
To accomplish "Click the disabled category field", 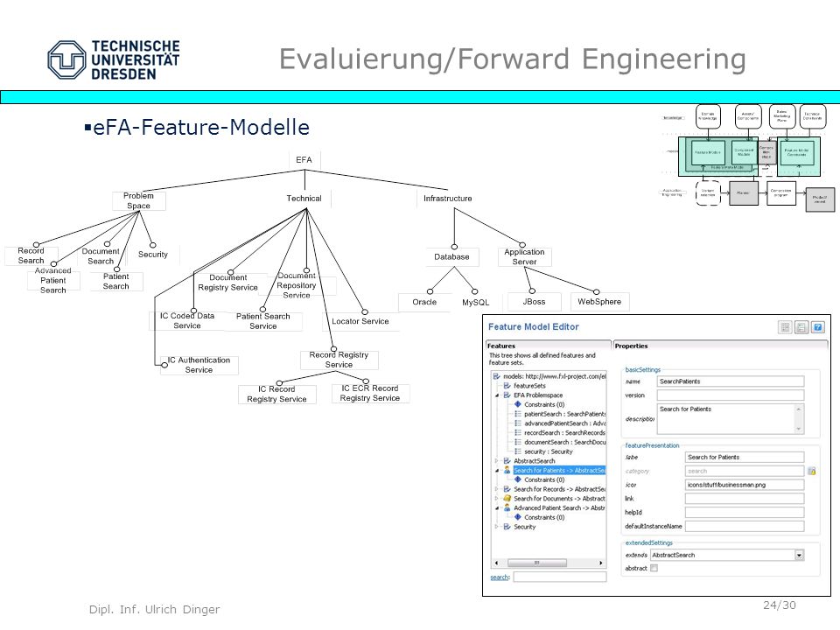I will pos(745,471).
